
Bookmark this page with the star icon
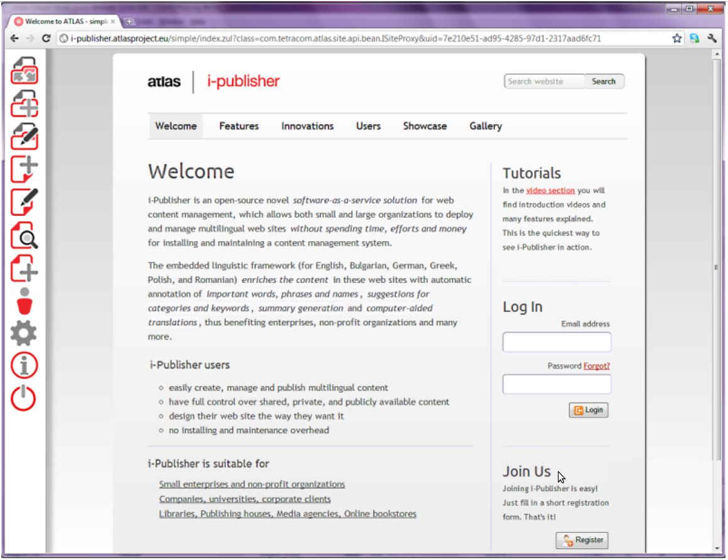click(677, 38)
